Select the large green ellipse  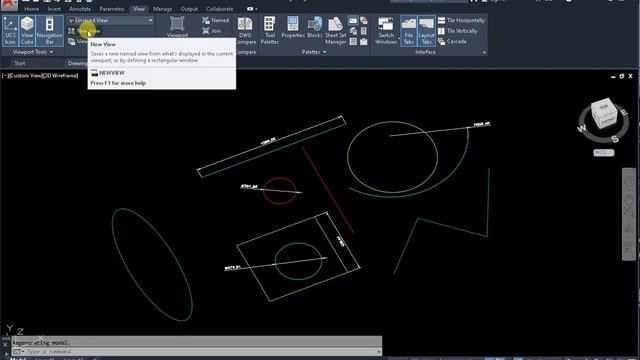tap(151, 264)
